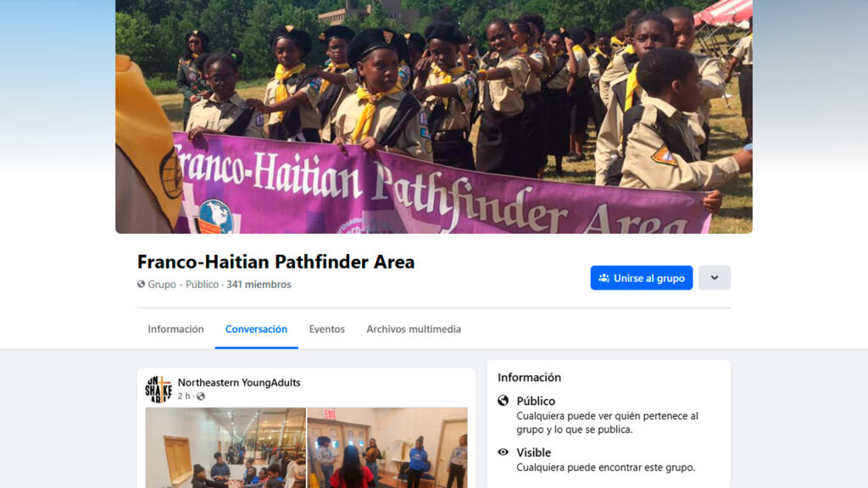Go to Archivos multimedia tab
This screenshot has height=488, width=868.
pos(414,330)
